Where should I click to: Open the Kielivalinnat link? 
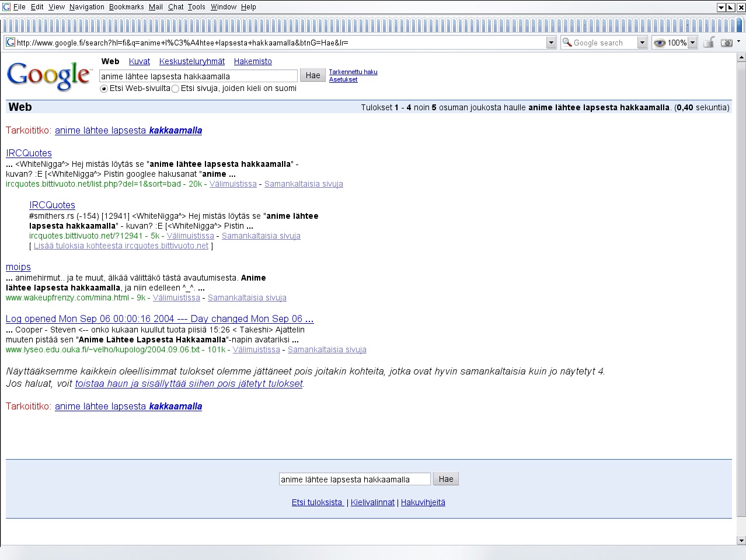point(372,502)
